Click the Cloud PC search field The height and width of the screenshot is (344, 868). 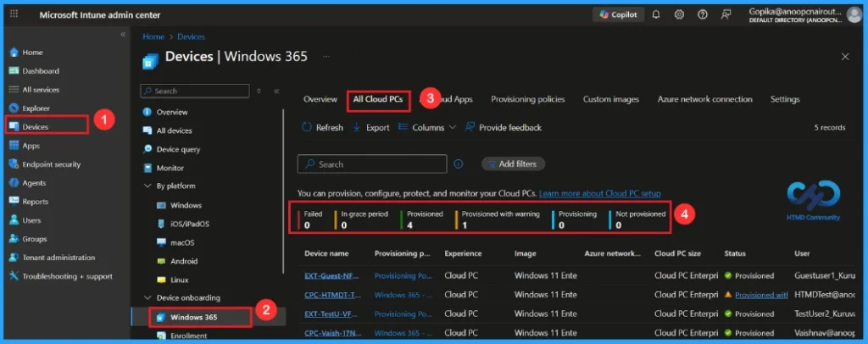[372, 164]
